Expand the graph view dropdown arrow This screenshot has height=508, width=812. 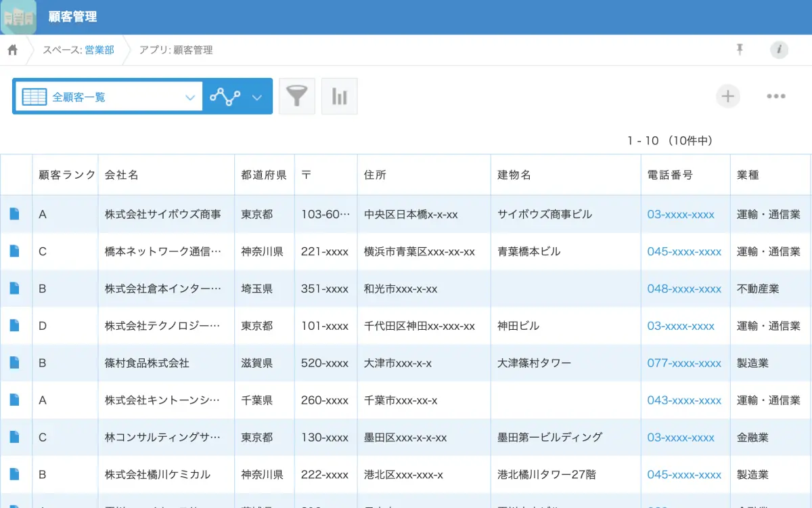pos(257,97)
